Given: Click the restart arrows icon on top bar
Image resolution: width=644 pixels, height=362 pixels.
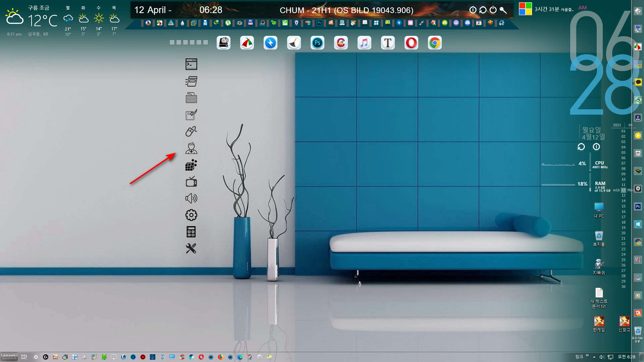Looking at the screenshot, I should coord(483,10).
